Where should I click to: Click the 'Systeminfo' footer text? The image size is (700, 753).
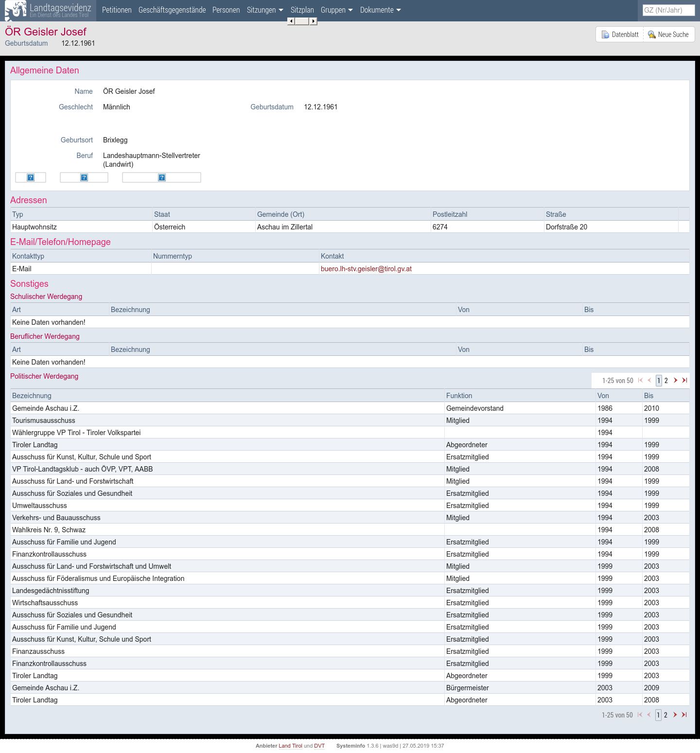[x=350, y=746]
